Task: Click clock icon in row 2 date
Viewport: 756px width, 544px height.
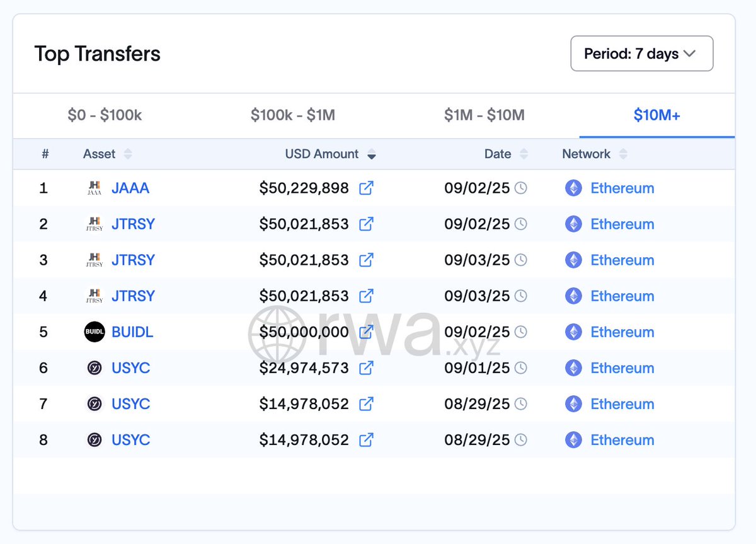Action: click(521, 224)
